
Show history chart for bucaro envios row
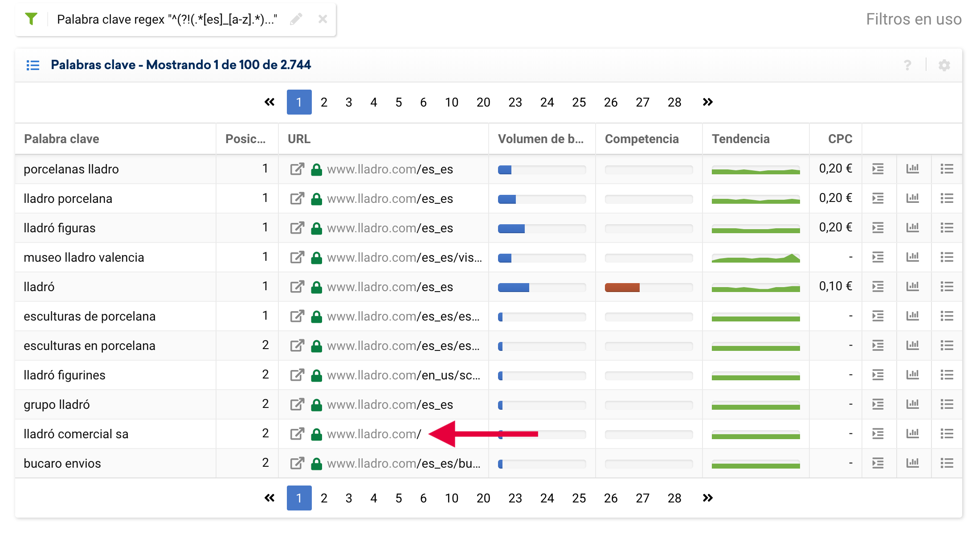(913, 463)
